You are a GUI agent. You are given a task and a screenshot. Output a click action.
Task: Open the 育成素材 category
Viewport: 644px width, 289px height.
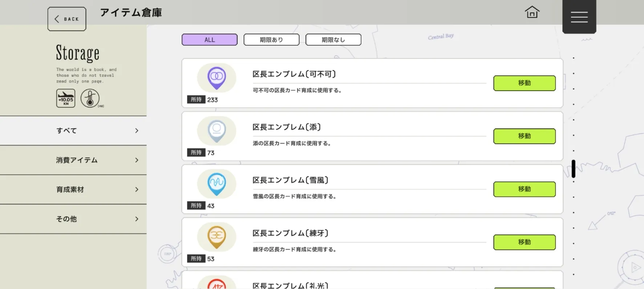pyautogui.click(x=73, y=189)
